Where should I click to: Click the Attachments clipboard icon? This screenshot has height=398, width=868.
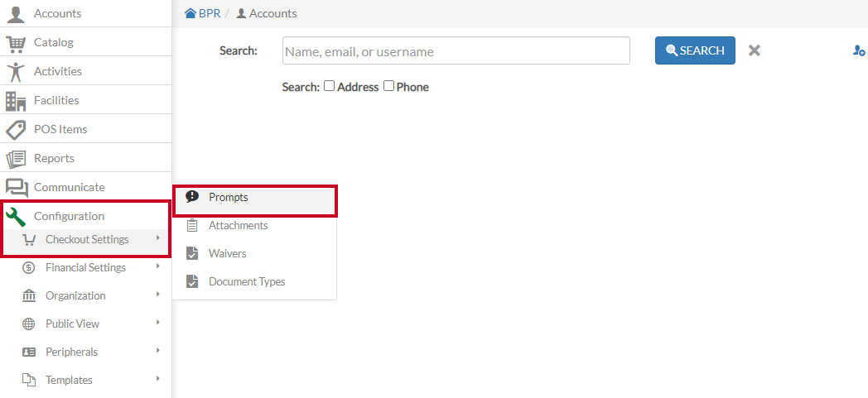coord(192,226)
